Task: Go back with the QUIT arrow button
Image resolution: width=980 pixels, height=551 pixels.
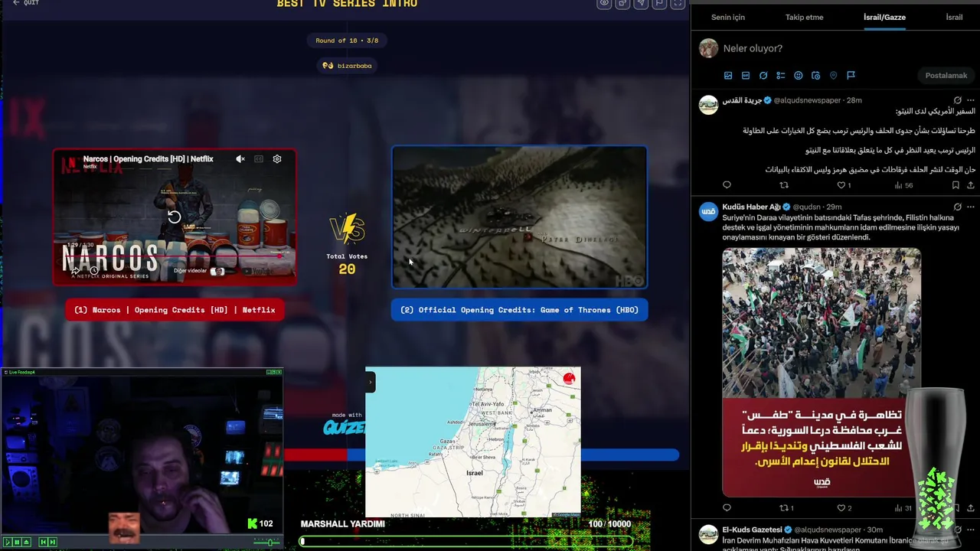Action: click(x=26, y=3)
